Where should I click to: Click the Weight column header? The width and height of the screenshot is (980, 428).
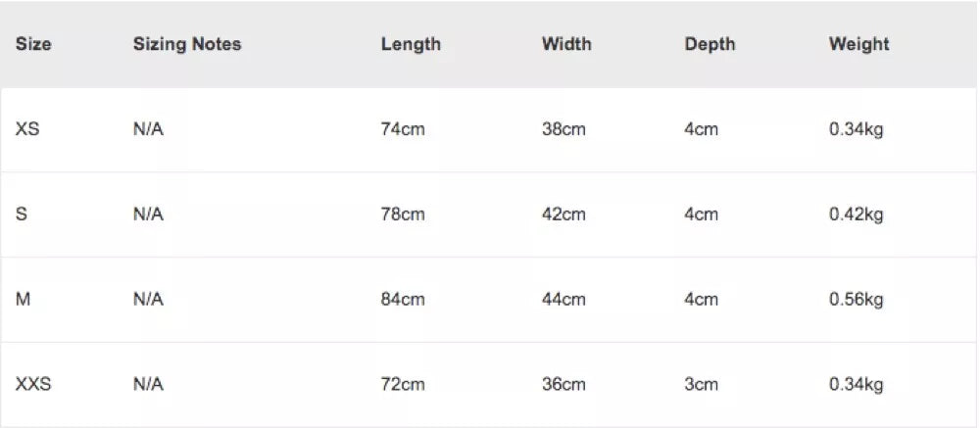point(858,44)
